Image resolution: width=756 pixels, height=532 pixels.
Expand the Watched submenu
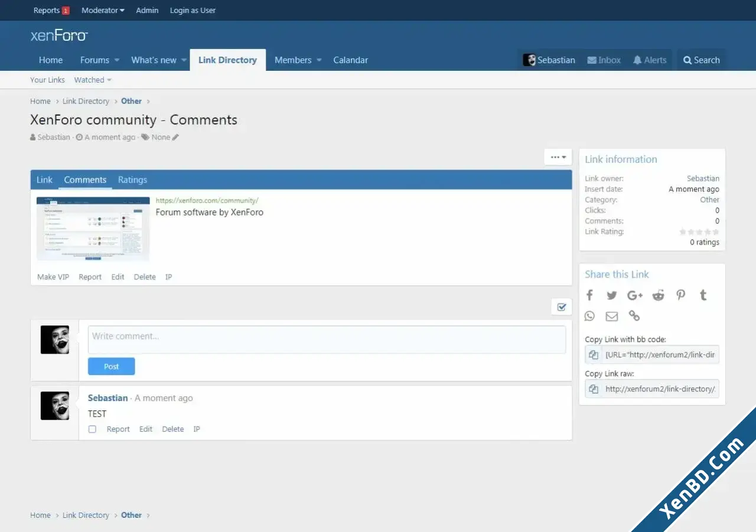coord(93,80)
